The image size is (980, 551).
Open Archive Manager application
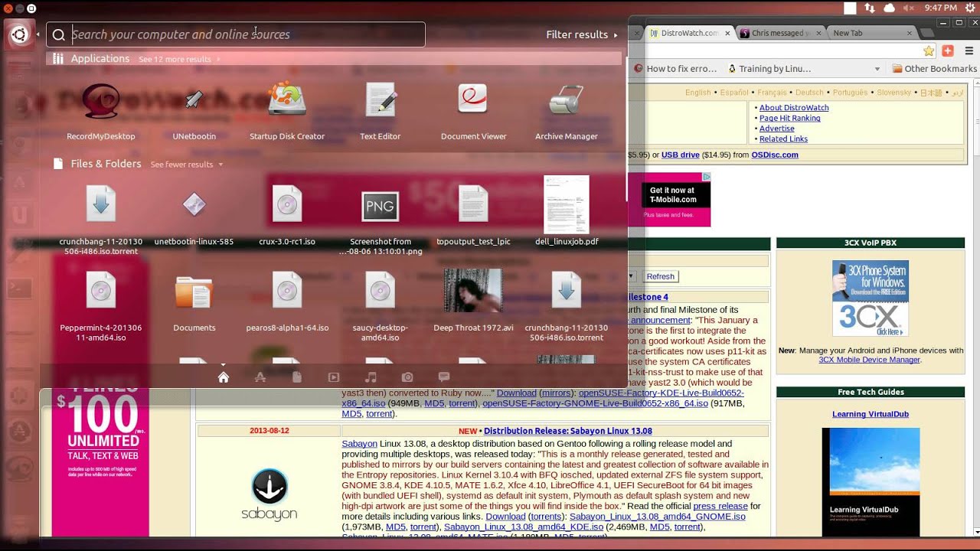pos(567,101)
